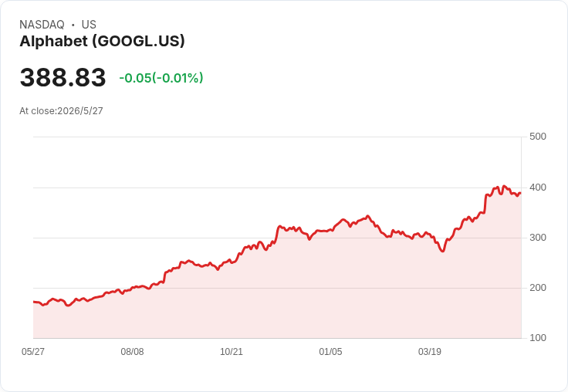The height and width of the screenshot is (392, 568).
Task: Select the 388.83 price figure
Action: click(63, 77)
